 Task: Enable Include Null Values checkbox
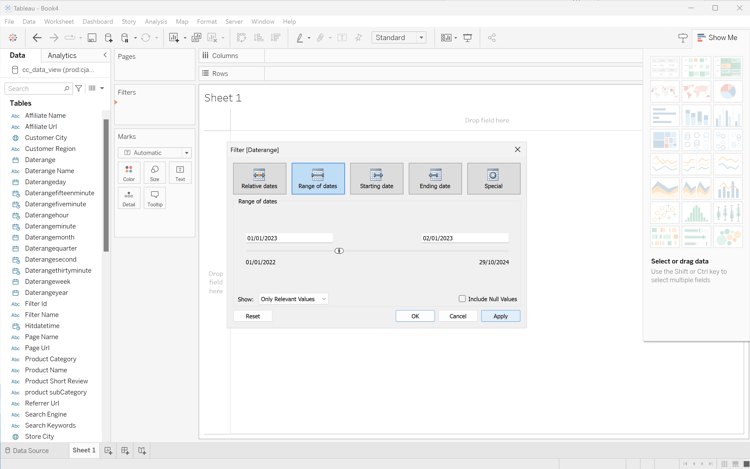pyautogui.click(x=462, y=299)
